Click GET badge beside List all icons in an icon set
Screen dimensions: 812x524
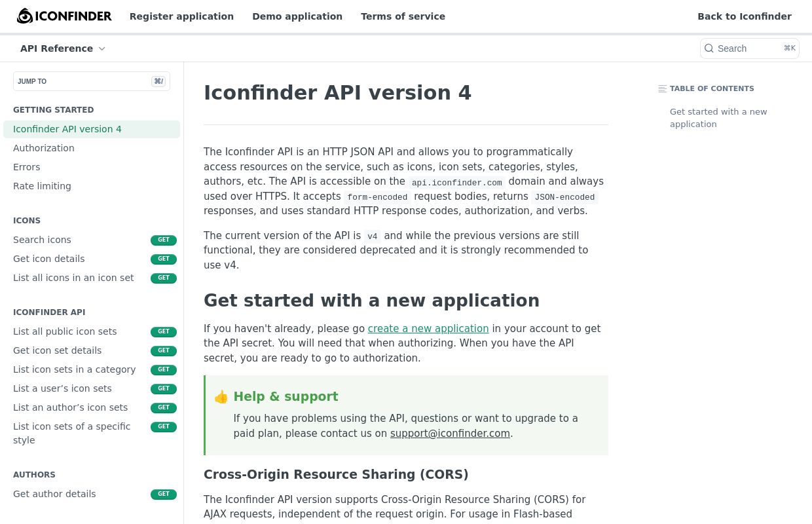coord(164,278)
